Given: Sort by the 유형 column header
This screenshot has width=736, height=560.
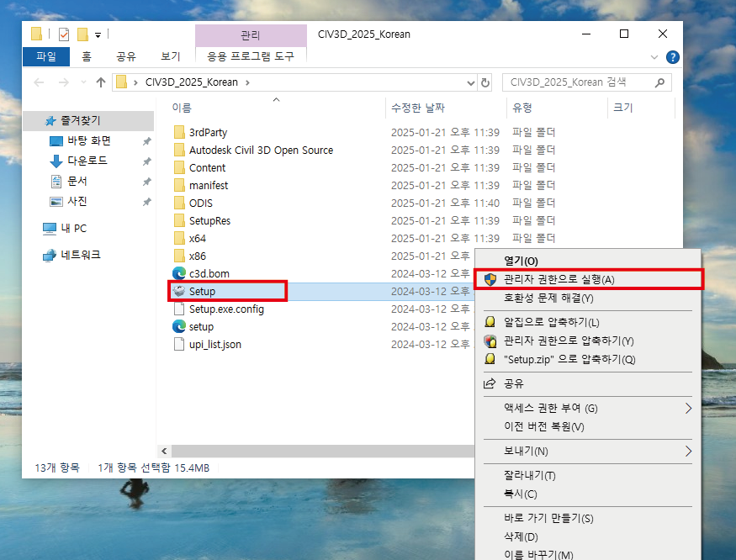Looking at the screenshot, I should click(522, 108).
